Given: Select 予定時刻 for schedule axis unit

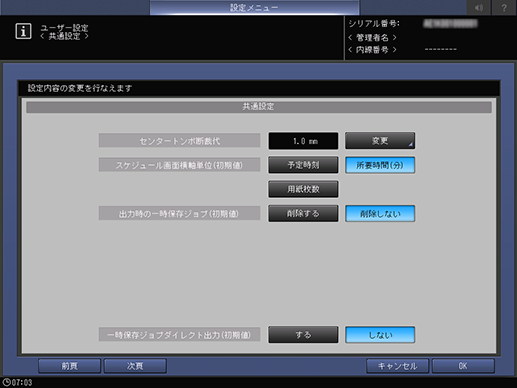Looking at the screenshot, I should (303, 165).
